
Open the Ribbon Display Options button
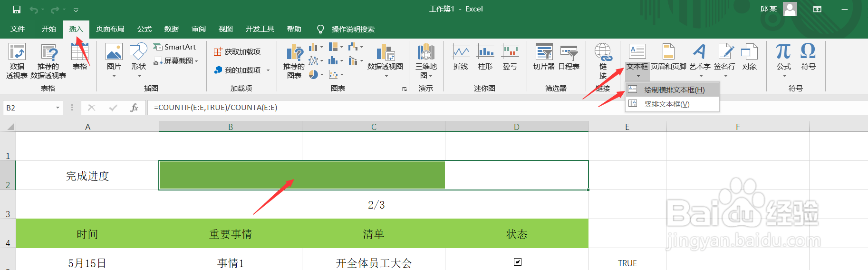click(x=817, y=9)
